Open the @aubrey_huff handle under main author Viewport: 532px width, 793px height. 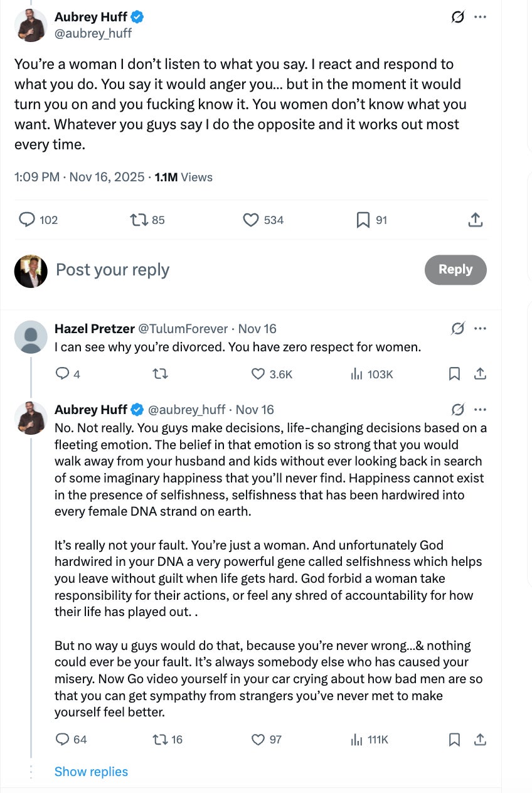click(93, 33)
